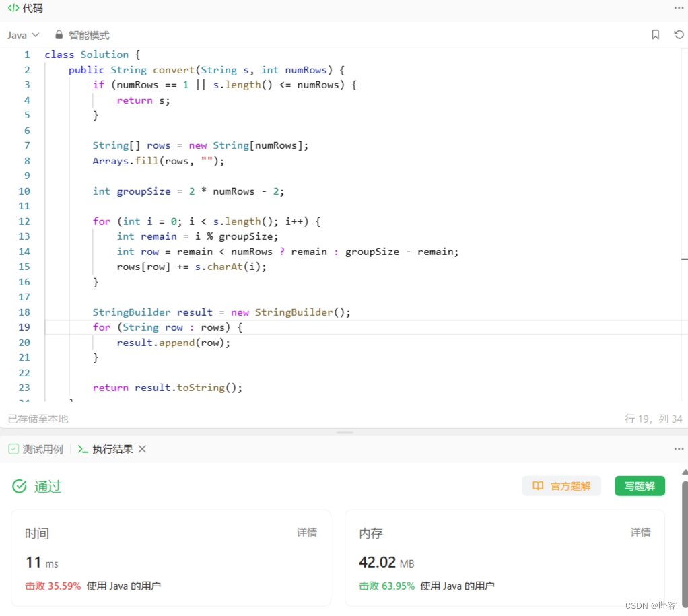This screenshot has width=688, height=616.
Task: Toggle 智能模式 smart mode label
Action: [89, 35]
